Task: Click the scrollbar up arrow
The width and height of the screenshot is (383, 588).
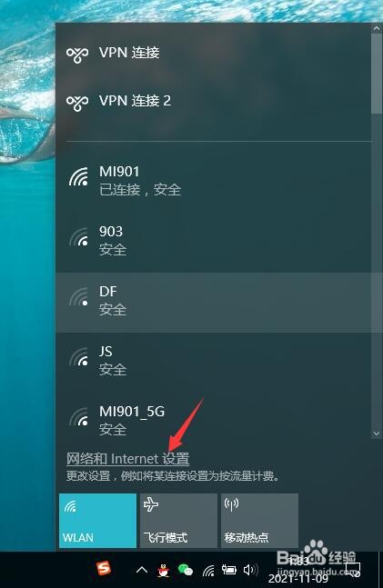Action: click(377, 28)
